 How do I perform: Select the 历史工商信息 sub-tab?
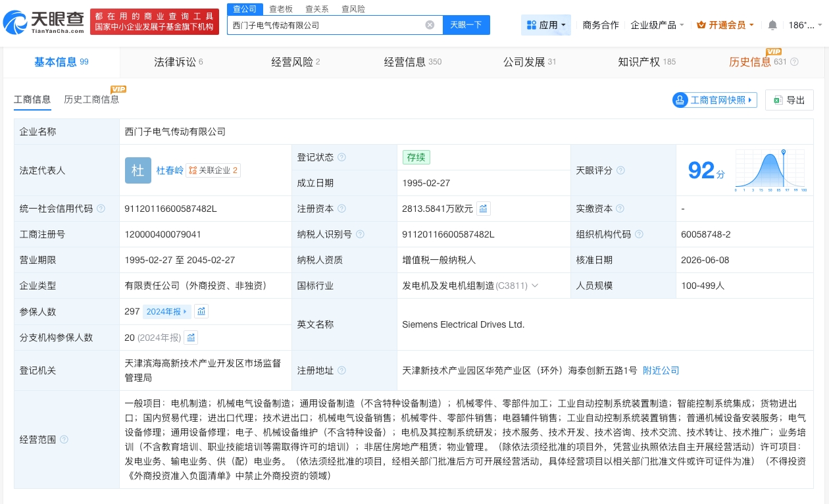tap(91, 99)
